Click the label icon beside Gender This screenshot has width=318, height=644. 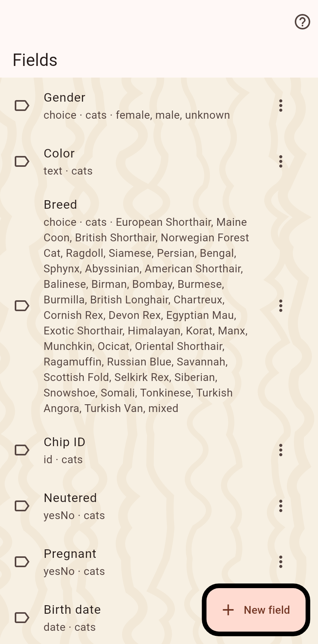(22, 106)
